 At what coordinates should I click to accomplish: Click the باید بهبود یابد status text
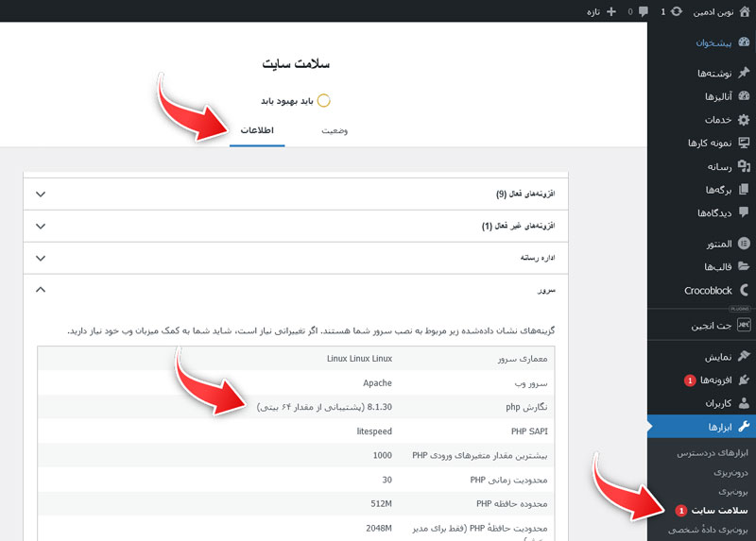coord(287,101)
